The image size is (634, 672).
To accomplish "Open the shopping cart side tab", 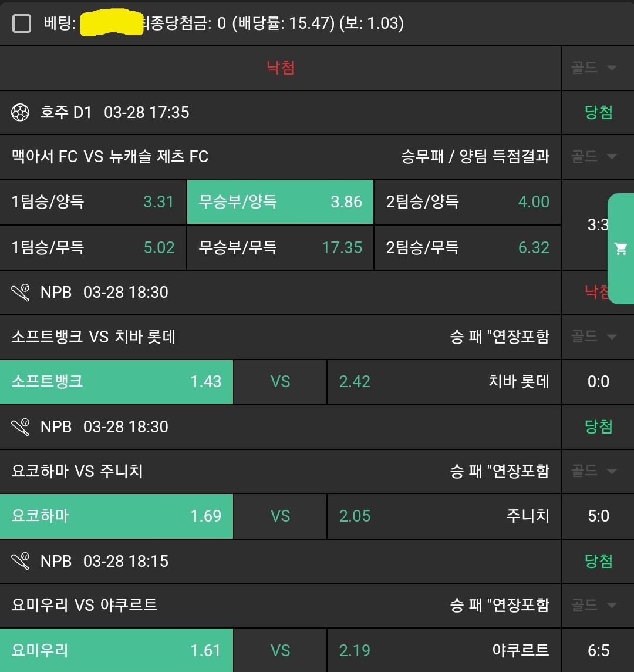I will click(x=620, y=248).
